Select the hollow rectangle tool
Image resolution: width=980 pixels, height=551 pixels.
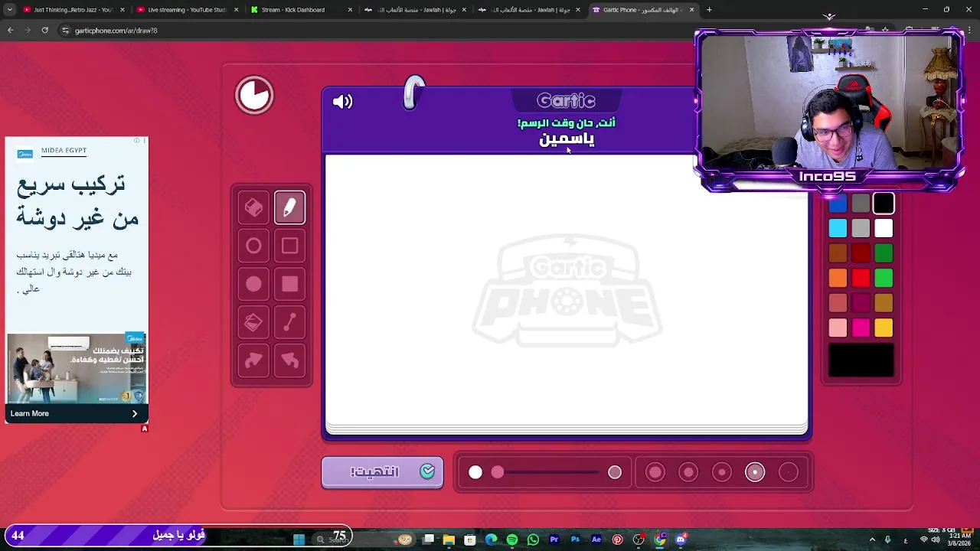pos(289,246)
